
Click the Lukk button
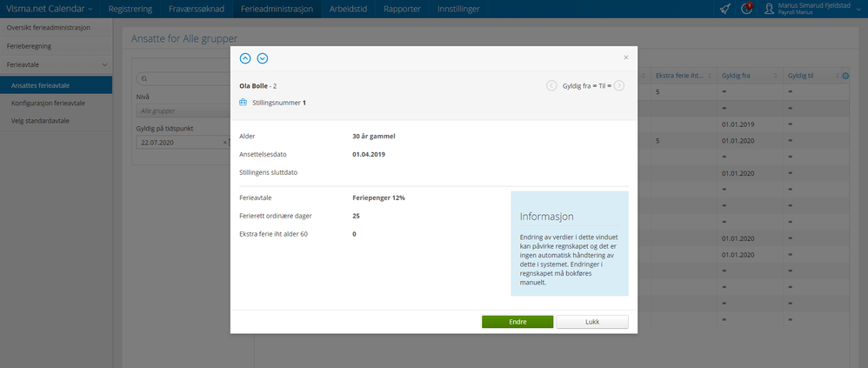click(x=592, y=322)
